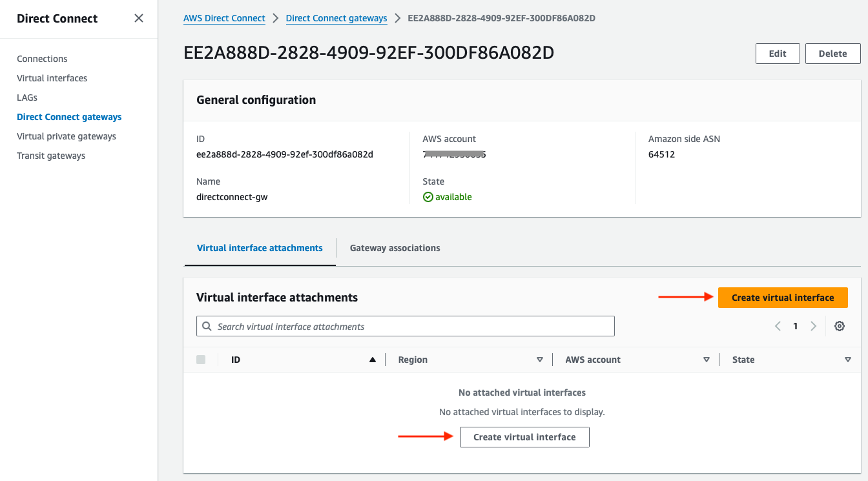The height and width of the screenshot is (481, 868).
Task: Click the Delete gateway button
Action: pos(832,54)
